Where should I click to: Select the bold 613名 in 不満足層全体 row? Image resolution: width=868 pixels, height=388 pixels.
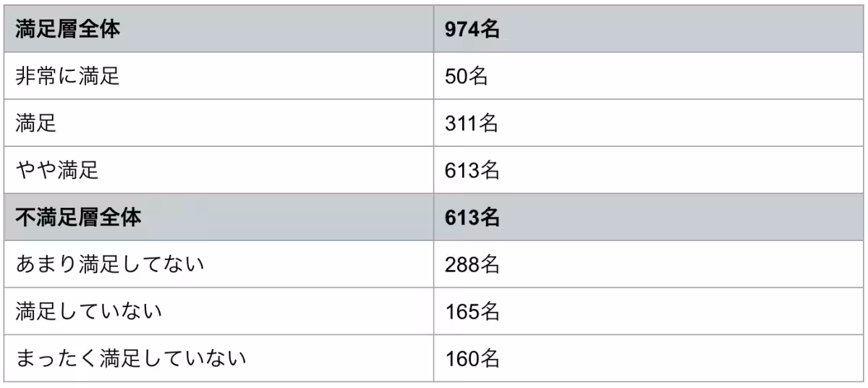point(473,217)
